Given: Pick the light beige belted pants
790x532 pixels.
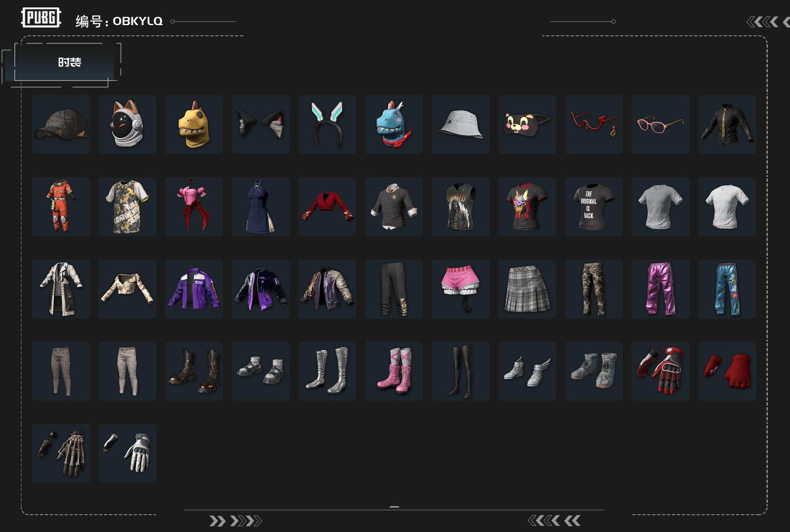Looking at the screenshot, I should click(127, 371).
